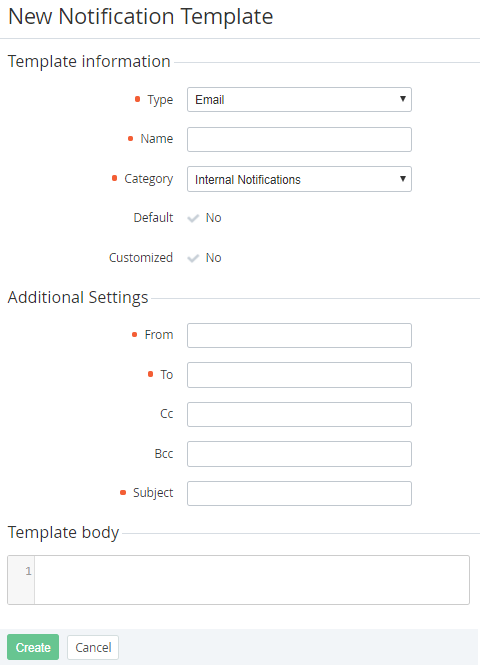Screen dimensions: 485x670
Task: Click the Additional Settings section heading
Action: (x=78, y=297)
